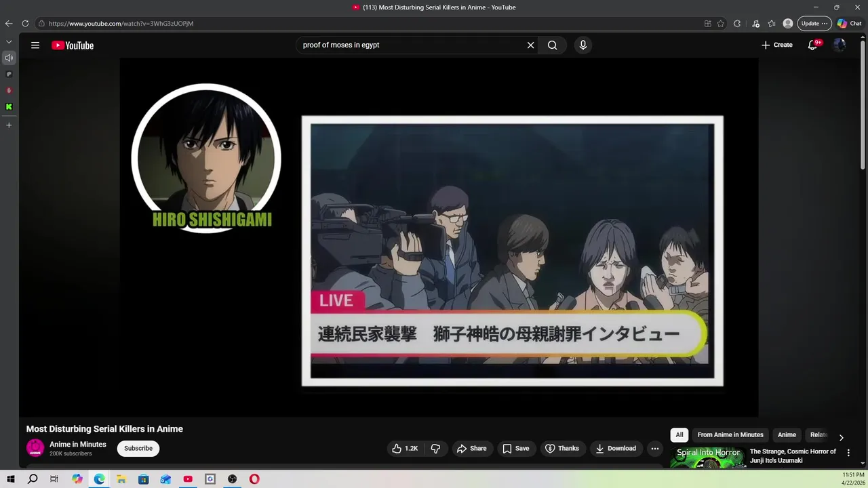Subscribe to Anime in Minutes
Screen dimensions: 868x488
138,448
